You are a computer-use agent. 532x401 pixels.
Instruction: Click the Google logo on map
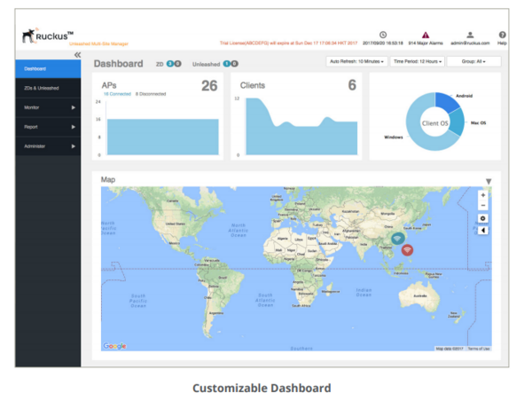114,346
